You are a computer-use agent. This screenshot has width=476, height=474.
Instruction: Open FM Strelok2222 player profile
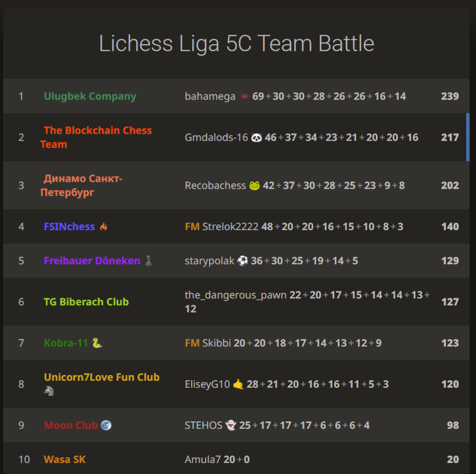click(x=222, y=227)
